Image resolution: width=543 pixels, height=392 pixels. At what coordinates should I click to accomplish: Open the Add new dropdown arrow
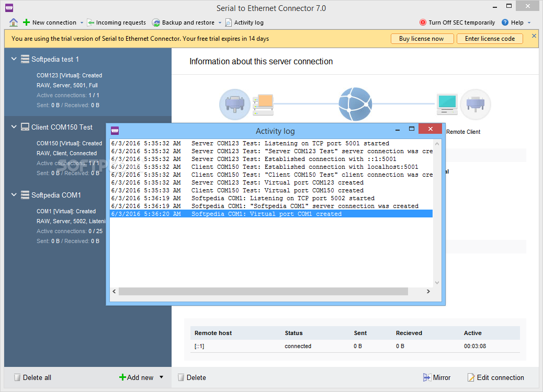161,377
